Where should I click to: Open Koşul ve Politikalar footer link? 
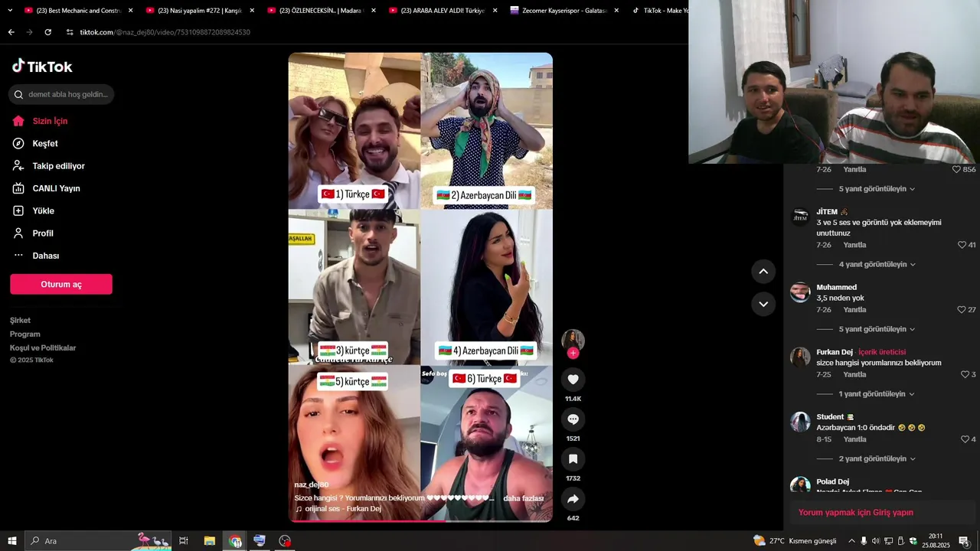point(43,348)
